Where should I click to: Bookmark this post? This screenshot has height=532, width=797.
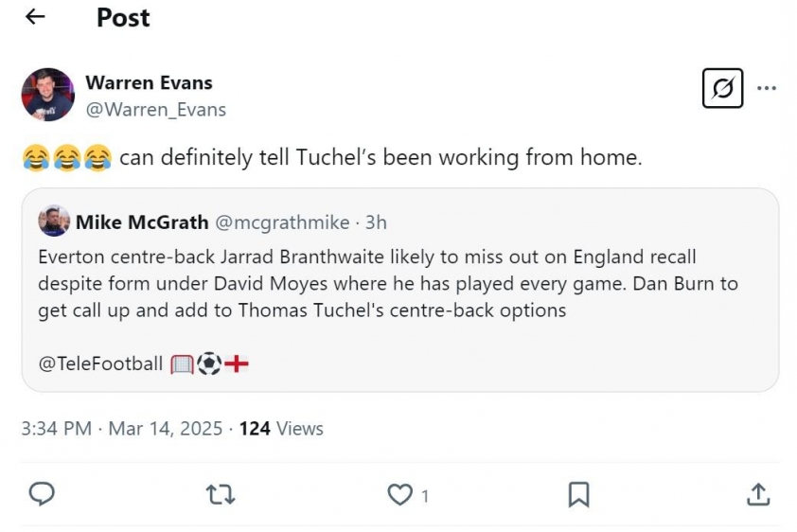(x=578, y=494)
